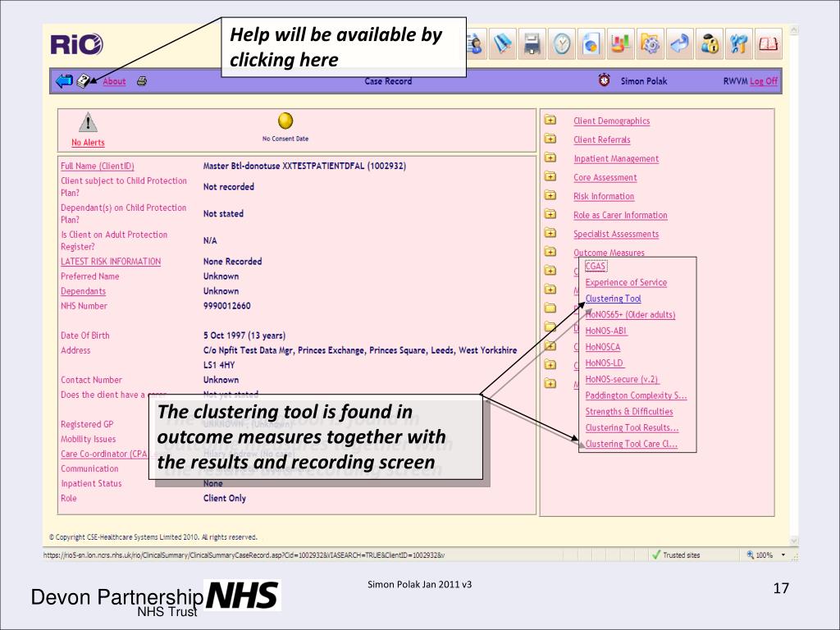Viewport: 840px width, 630px height.
Task: Select CGAS from Outcome Measures menu
Action: [596, 267]
